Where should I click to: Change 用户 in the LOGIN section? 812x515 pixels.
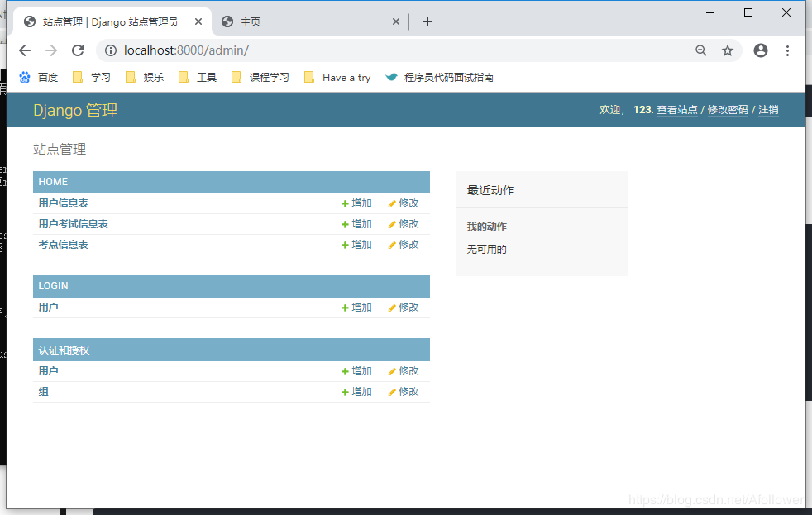[404, 308]
